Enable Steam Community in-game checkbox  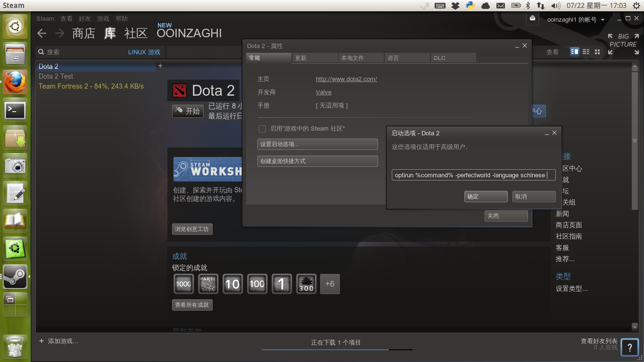[263, 129]
